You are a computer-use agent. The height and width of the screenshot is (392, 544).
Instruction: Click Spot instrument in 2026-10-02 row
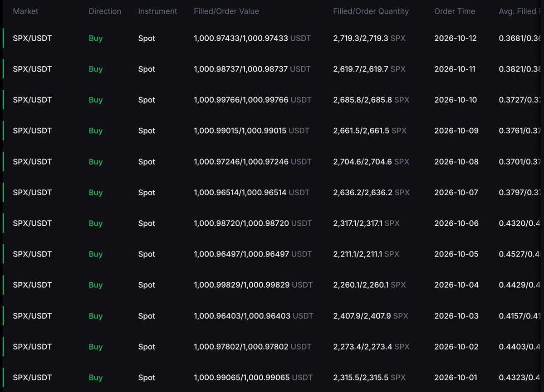147,347
